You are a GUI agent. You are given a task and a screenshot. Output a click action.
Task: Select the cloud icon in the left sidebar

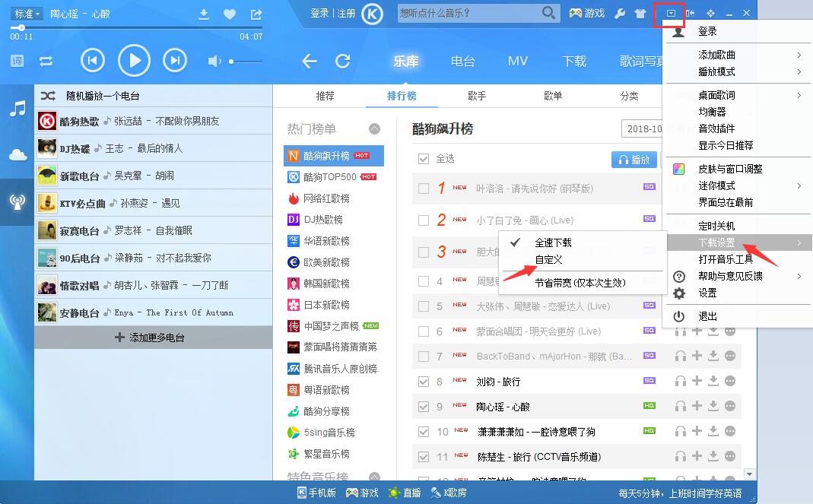[16, 154]
